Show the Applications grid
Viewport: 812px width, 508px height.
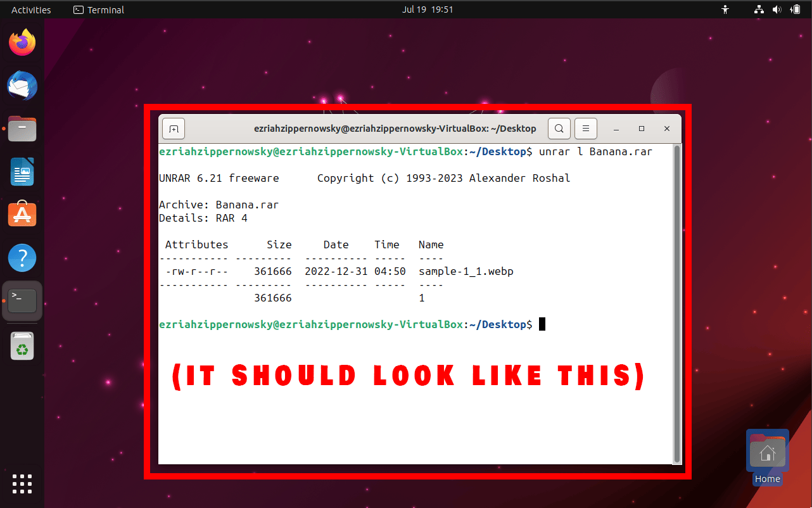pos(22,484)
